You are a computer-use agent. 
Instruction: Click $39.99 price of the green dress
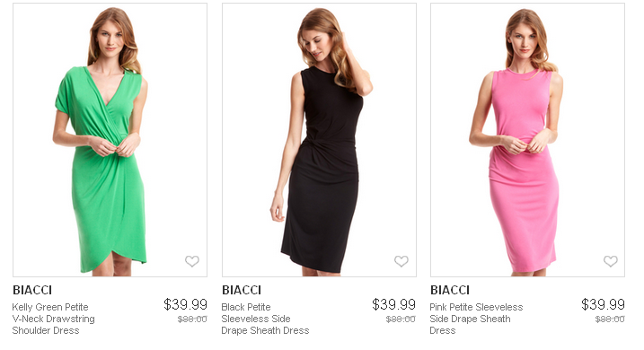click(185, 304)
